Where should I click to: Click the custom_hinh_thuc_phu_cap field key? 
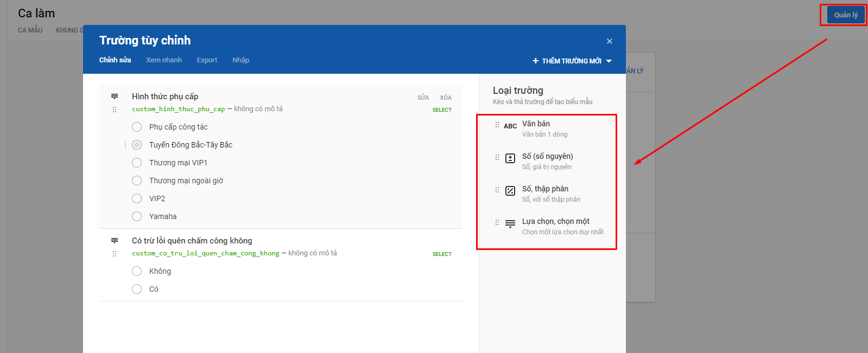coord(179,109)
